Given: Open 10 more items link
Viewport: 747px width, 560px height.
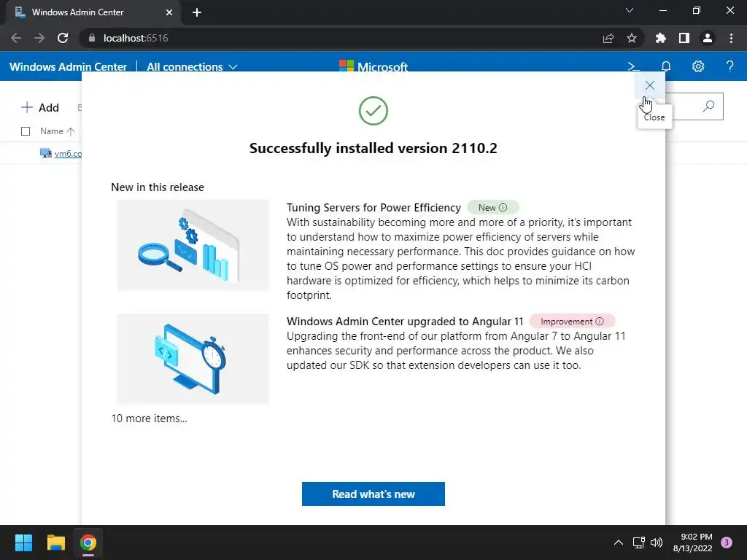Looking at the screenshot, I should (x=149, y=419).
